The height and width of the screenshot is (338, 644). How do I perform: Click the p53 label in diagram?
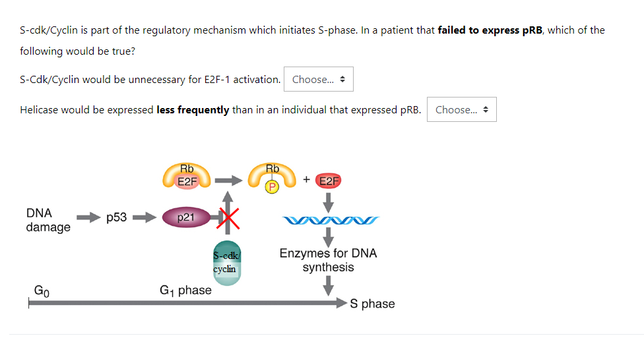[117, 217]
